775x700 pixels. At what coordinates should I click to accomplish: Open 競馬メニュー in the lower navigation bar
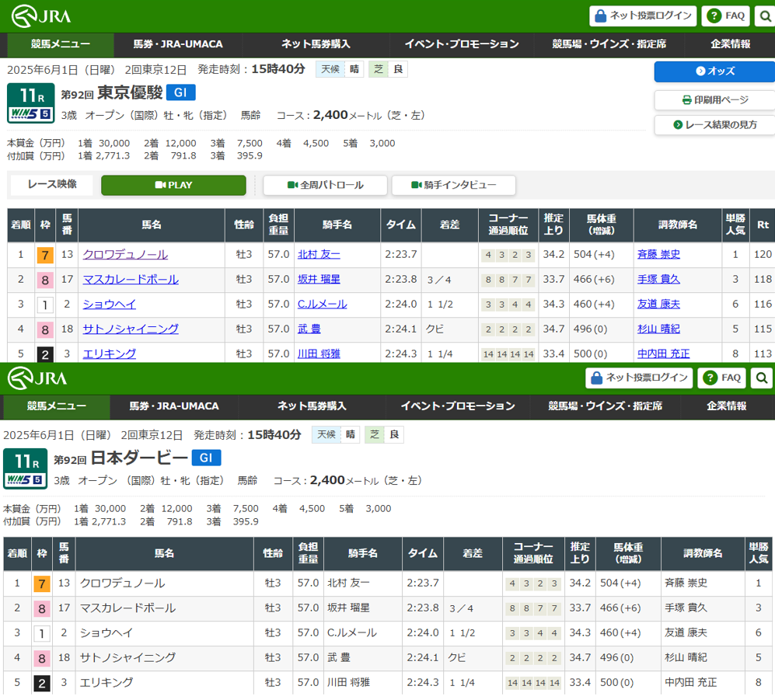pos(56,406)
